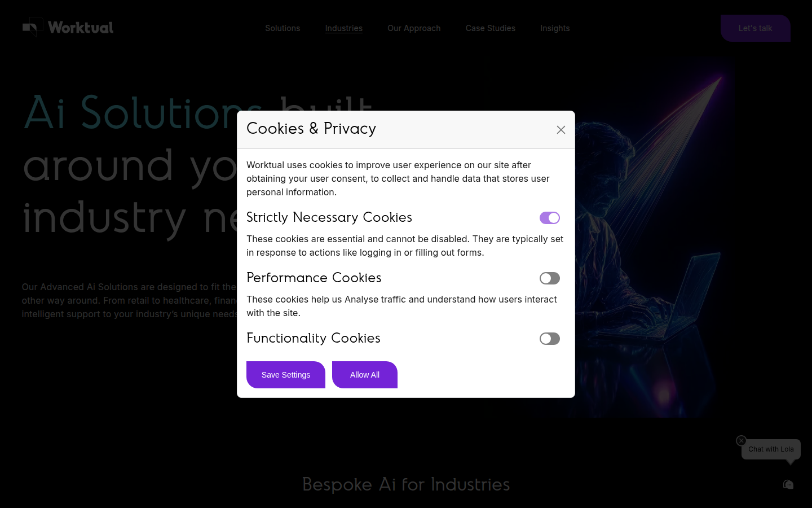Click the Worktual wordmark text

tap(81, 28)
